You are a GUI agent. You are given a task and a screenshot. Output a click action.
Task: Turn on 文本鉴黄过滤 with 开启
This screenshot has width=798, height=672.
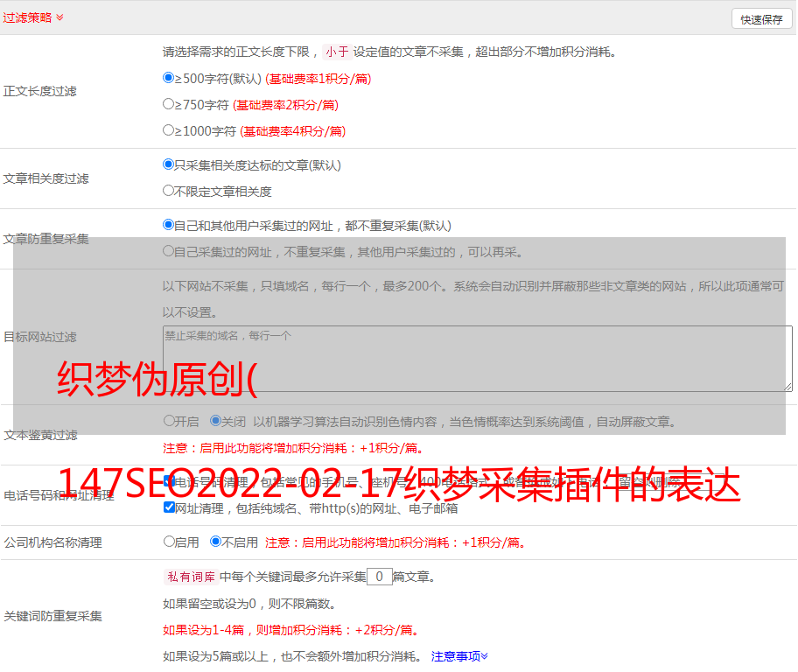(x=169, y=421)
